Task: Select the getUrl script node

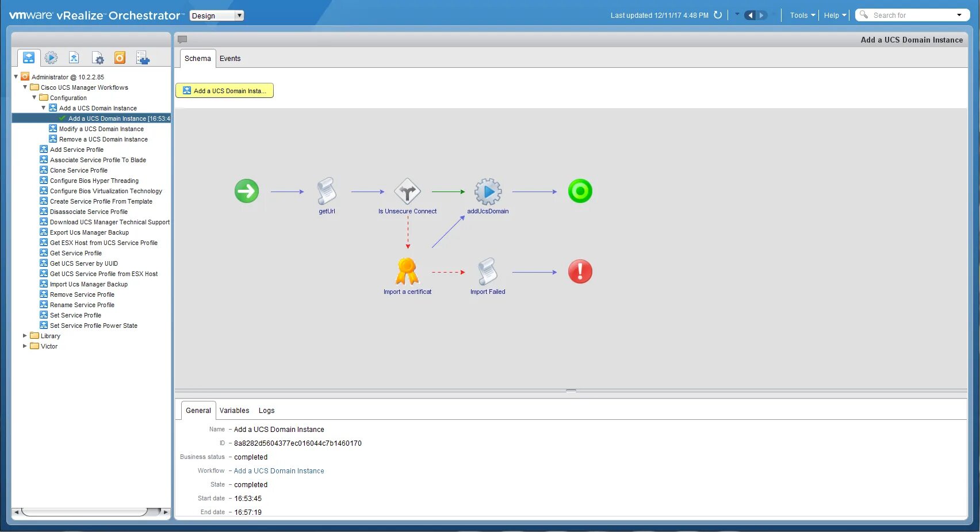Action: tap(327, 191)
